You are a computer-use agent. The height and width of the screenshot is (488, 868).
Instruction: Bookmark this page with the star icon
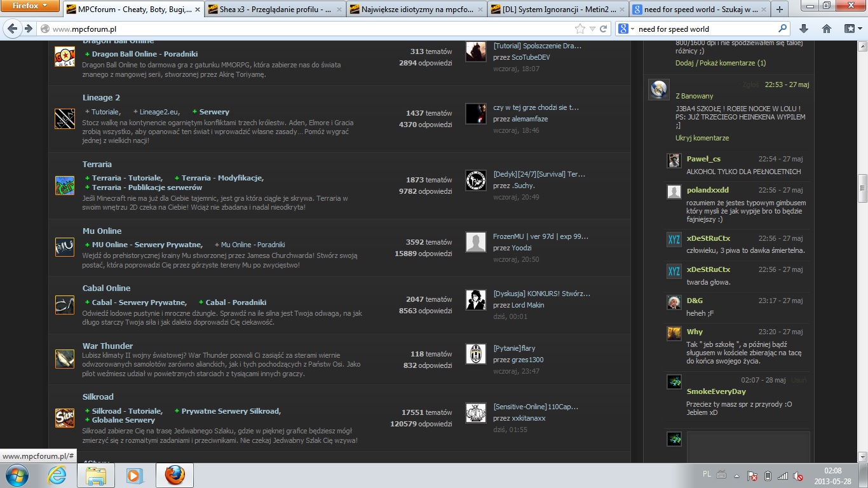pos(580,29)
